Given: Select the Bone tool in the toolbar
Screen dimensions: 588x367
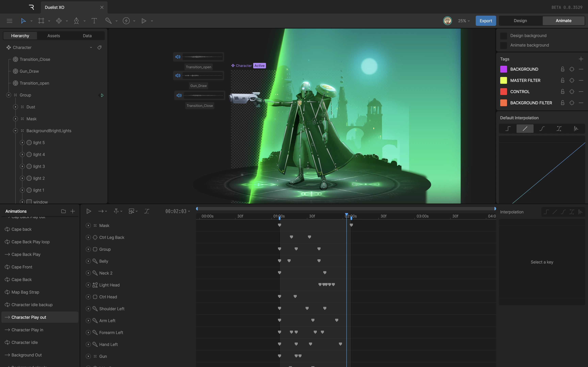Looking at the screenshot, I should point(109,21).
